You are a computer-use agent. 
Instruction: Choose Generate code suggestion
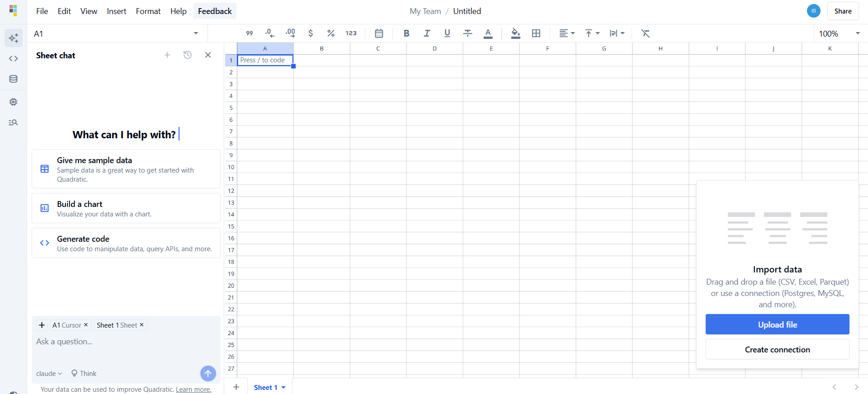point(126,243)
